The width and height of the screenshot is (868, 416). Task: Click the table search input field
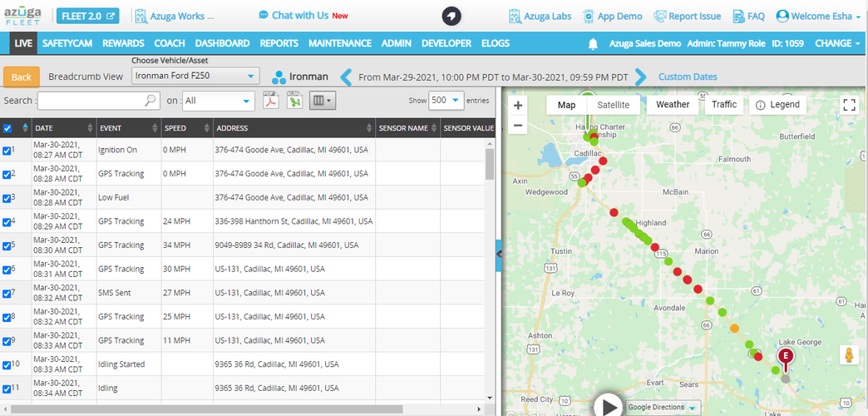98,101
